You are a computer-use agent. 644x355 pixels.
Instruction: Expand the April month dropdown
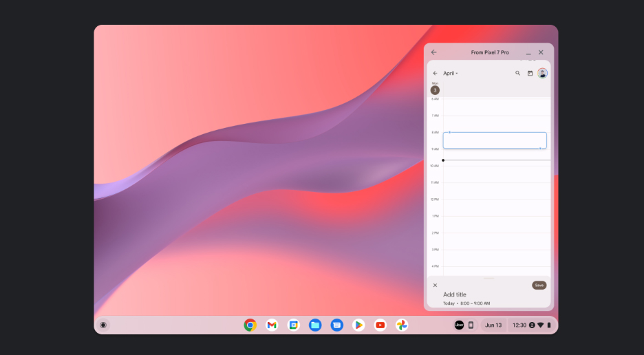(451, 73)
